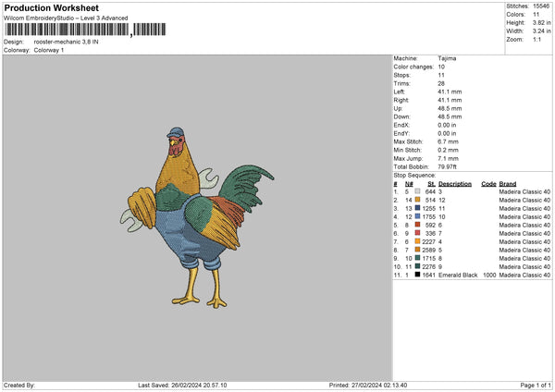The width and height of the screenshot is (555, 392).
Task: Click the Width value 3.24 in
Action: (x=541, y=31)
